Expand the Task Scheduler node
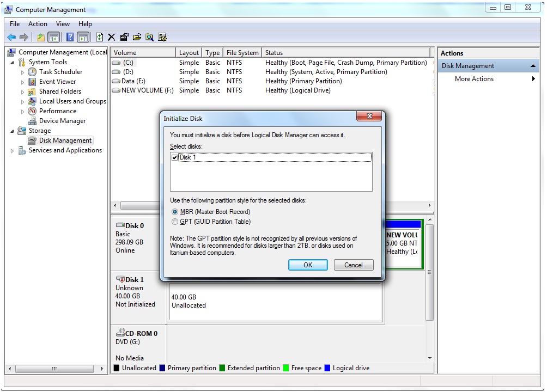 coord(22,72)
